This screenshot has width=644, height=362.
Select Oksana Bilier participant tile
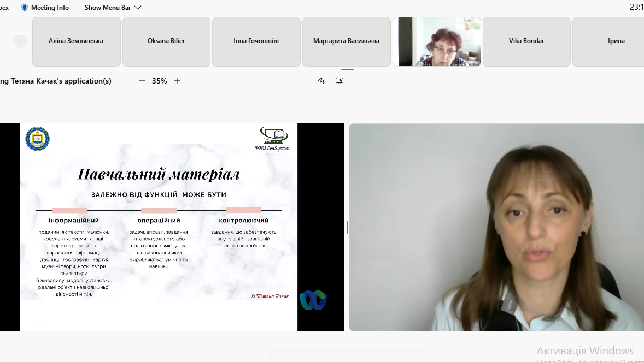(x=166, y=41)
